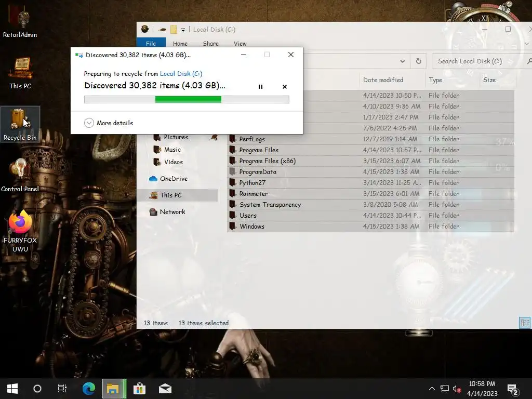The image size is (532, 399).
Task: Click the Rainmeter folder icon
Action: point(232,194)
